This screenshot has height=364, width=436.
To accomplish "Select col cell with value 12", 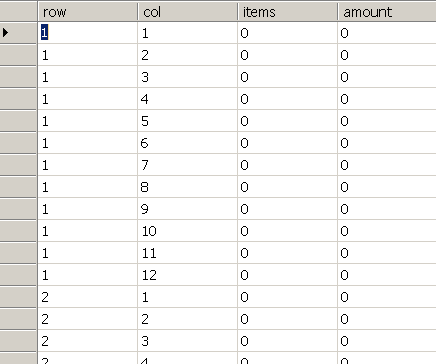I will [187, 275].
